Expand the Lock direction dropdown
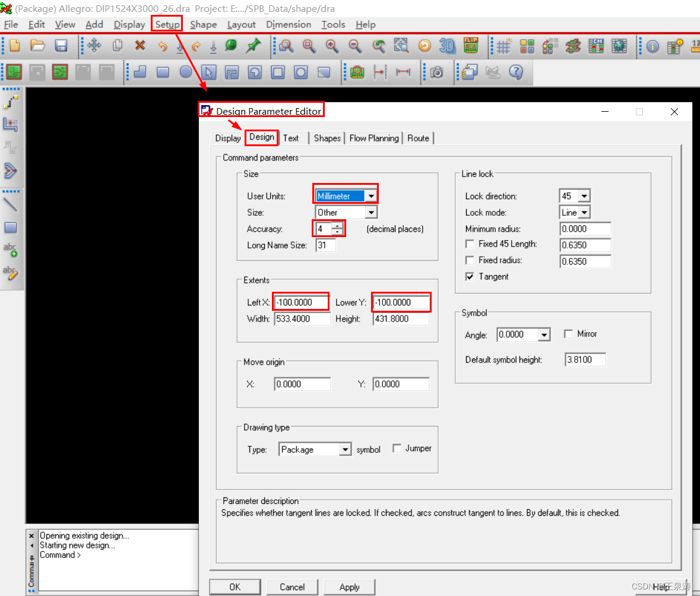Screen dimensions: 700x596 [x=584, y=196]
